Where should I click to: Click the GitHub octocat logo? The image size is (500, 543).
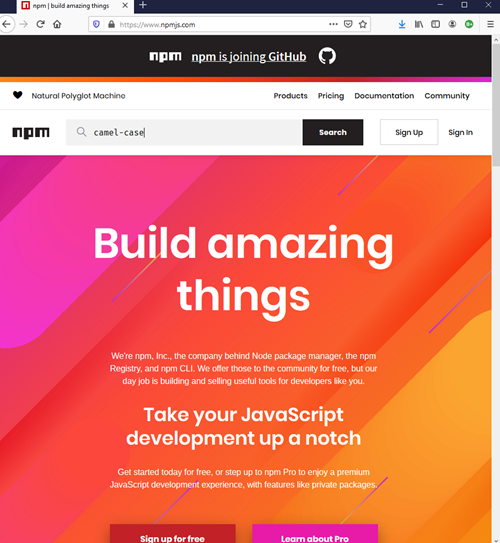click(327, 56)
